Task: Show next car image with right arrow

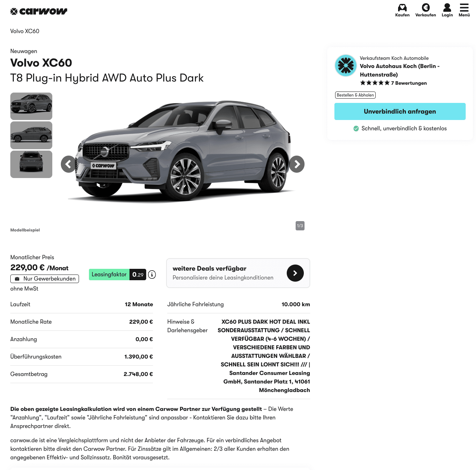Action: 296,164
